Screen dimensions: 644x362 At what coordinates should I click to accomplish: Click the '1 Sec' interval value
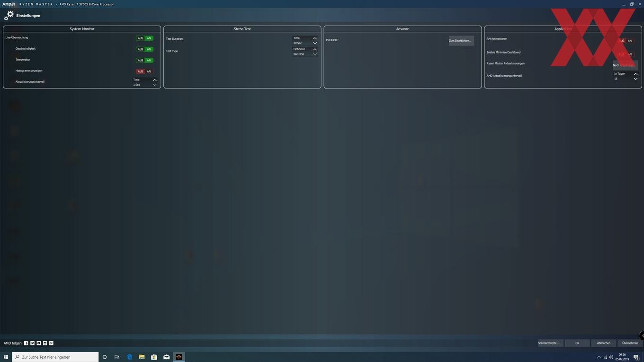click(136, 85)
